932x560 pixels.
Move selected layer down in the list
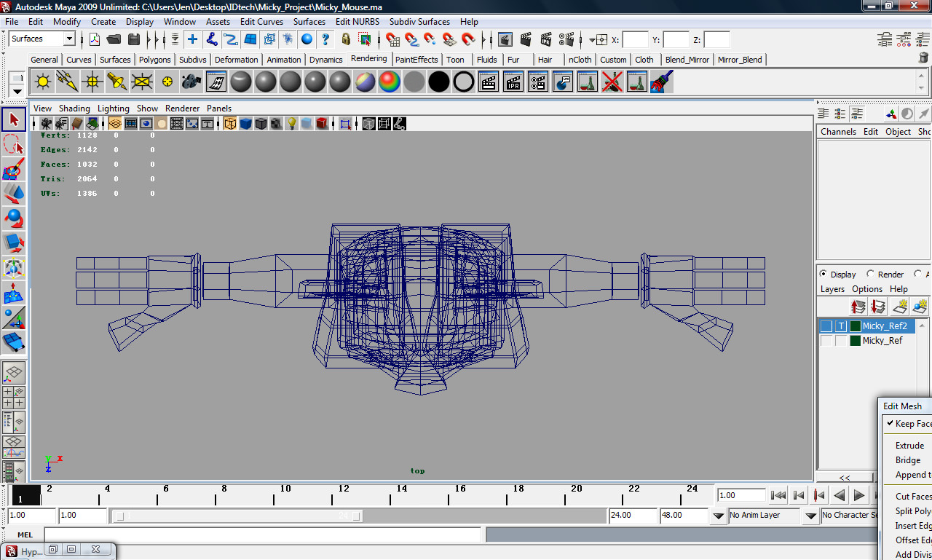[877, 306]
